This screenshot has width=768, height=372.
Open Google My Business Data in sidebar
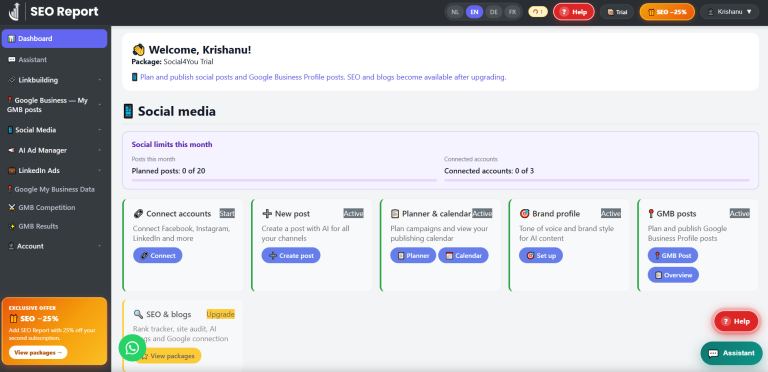54,189
